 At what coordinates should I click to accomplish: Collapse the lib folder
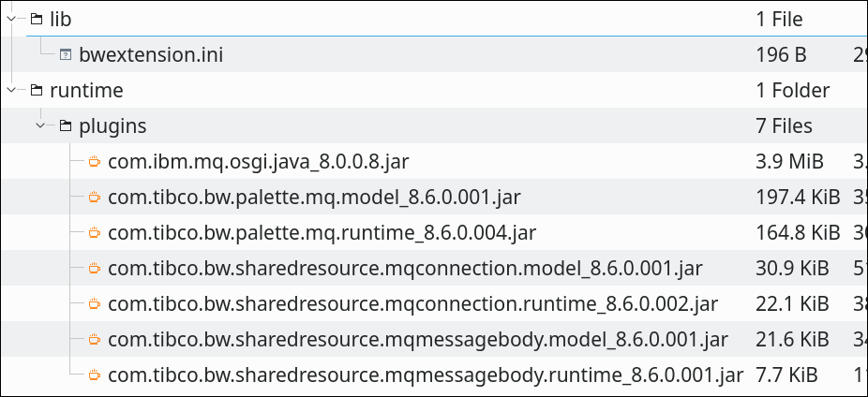pyautogui.click(x=11, y=20)
